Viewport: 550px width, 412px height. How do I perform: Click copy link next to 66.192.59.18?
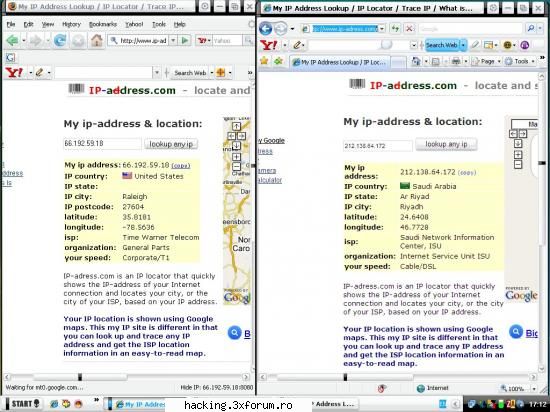181,166
